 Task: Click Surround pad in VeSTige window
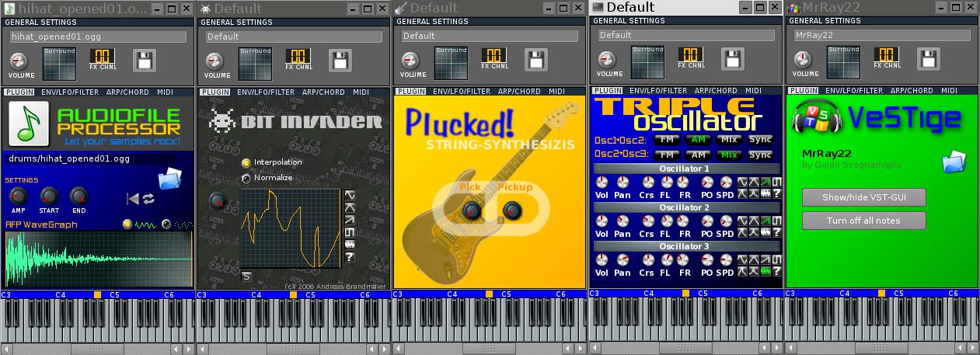pyautogui.click(x=842, y=61)
